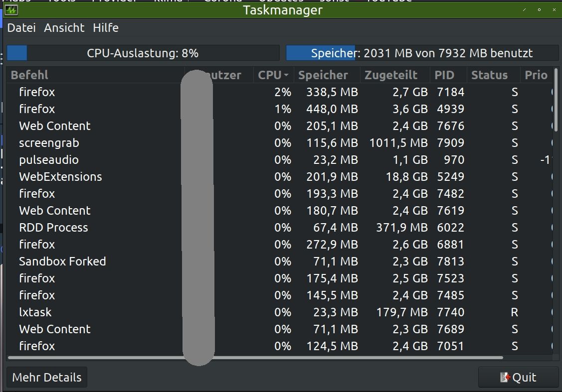Sort by the Prio column header
This screenshot has height=392, width=562.
pos(536,75)
